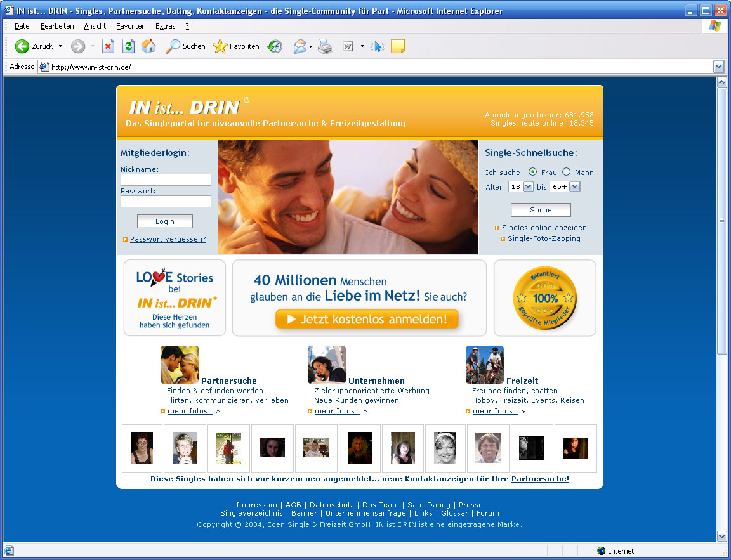Click the address bar URL field
This screenshot has width=731, height=560.
coord(376,67)
